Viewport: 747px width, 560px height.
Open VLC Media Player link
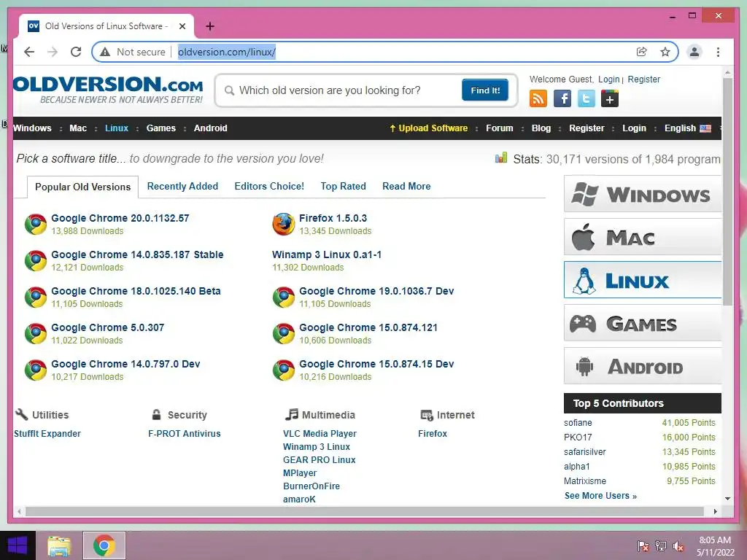click(x=320, y=434)
